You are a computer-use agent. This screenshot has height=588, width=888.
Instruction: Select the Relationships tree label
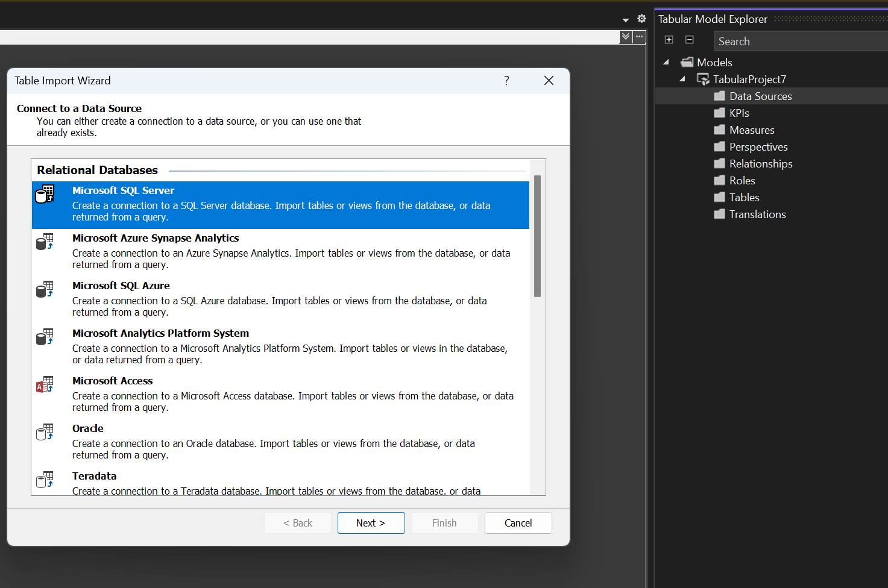(x=761, y=164)
